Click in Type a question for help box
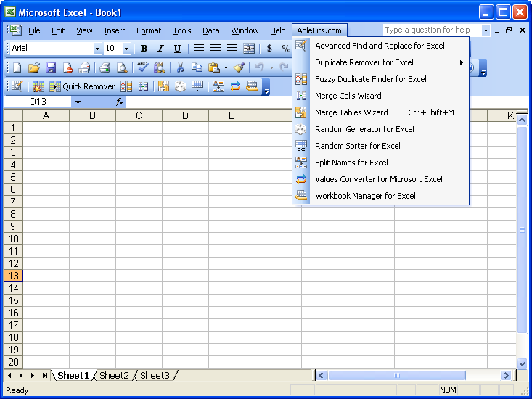Screen dimensions: 532x399 tap(433, 30)
